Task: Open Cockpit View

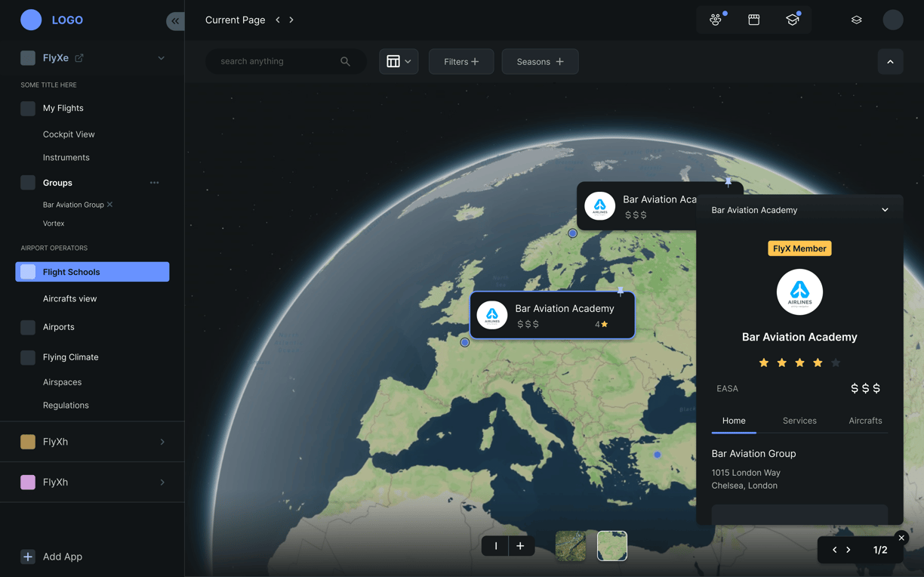Action: (x=69, y=134)
